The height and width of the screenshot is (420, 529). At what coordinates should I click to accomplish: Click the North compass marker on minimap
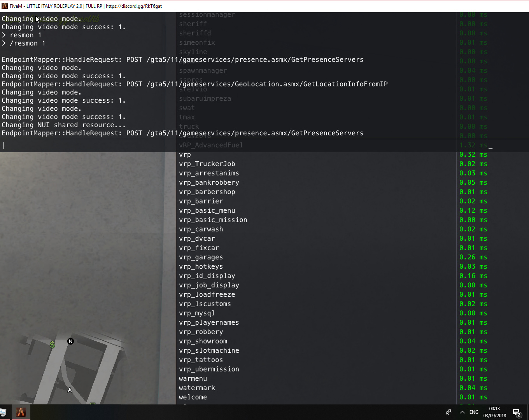70,341
